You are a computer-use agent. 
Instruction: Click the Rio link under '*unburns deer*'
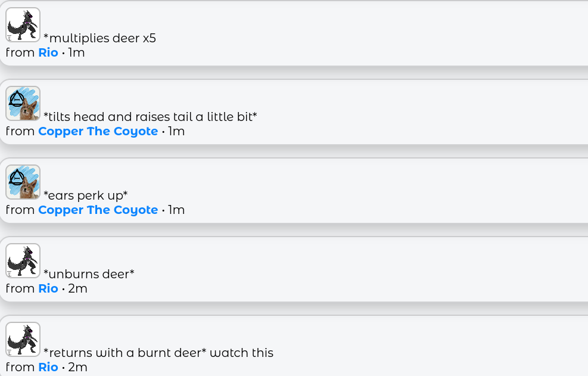click(48, 288)
